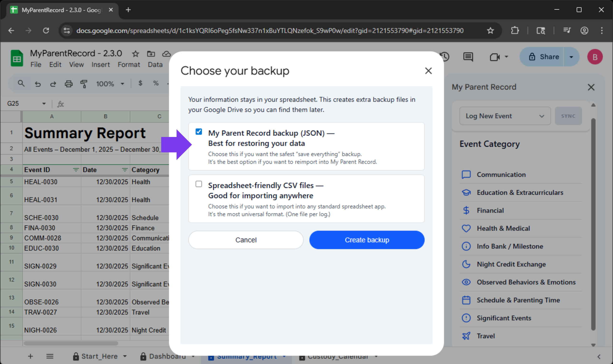This screenshot has width=613, height=364.
Task: Select the Info Bank / Milestone icon
Action: point(466,246)
